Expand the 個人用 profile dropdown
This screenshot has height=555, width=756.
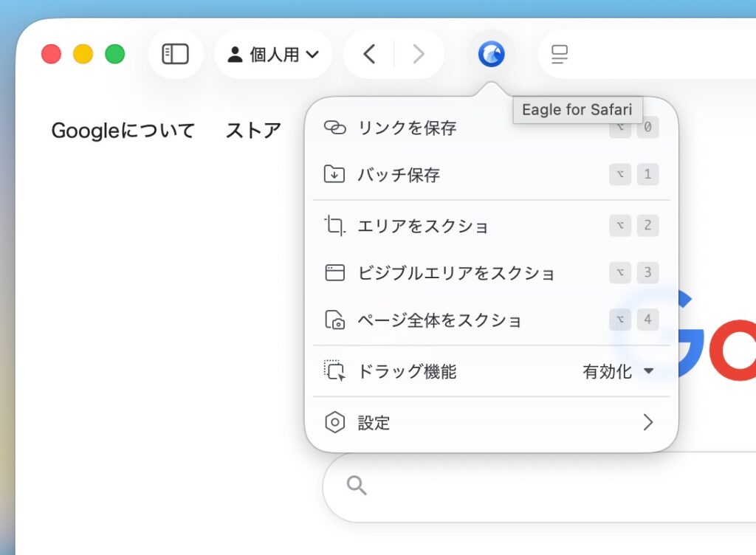[x=273, y=54]
